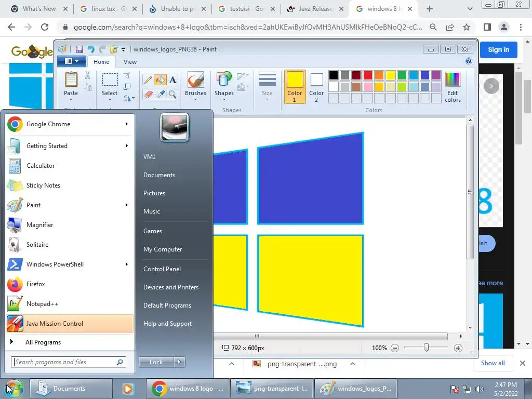Switch to the Home tab in Paint

(101, 62)
